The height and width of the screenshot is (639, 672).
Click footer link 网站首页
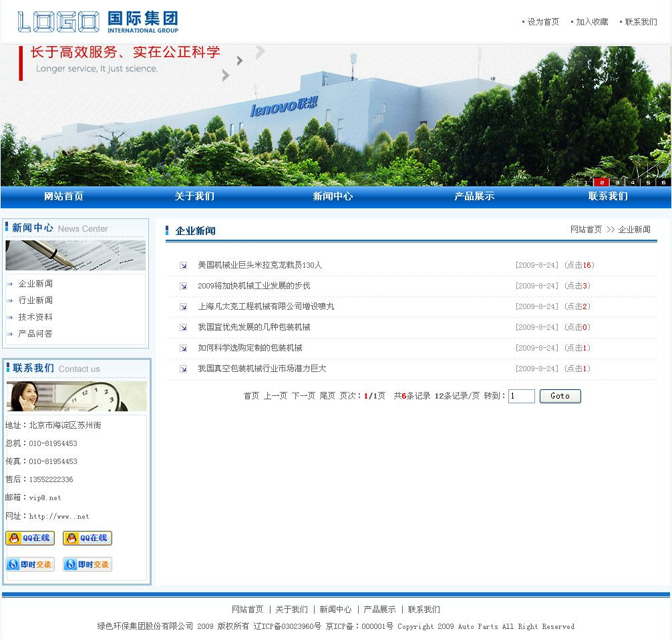coord(247,610)
